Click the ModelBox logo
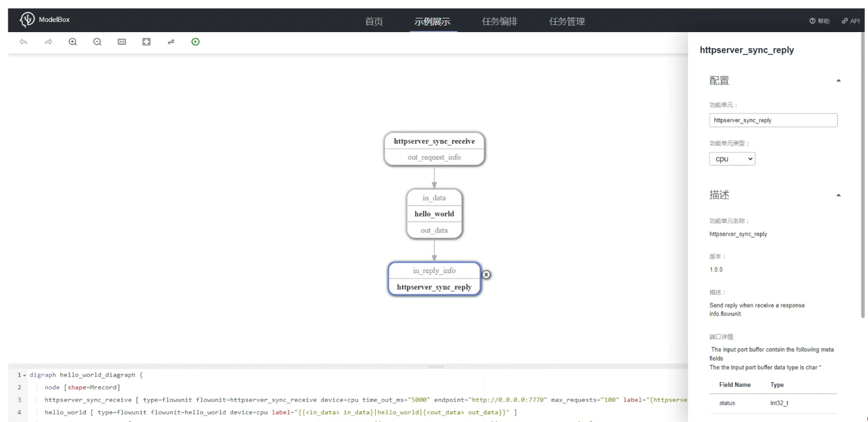The height and width of the screenshot is (422, 868). pos(45,20)
